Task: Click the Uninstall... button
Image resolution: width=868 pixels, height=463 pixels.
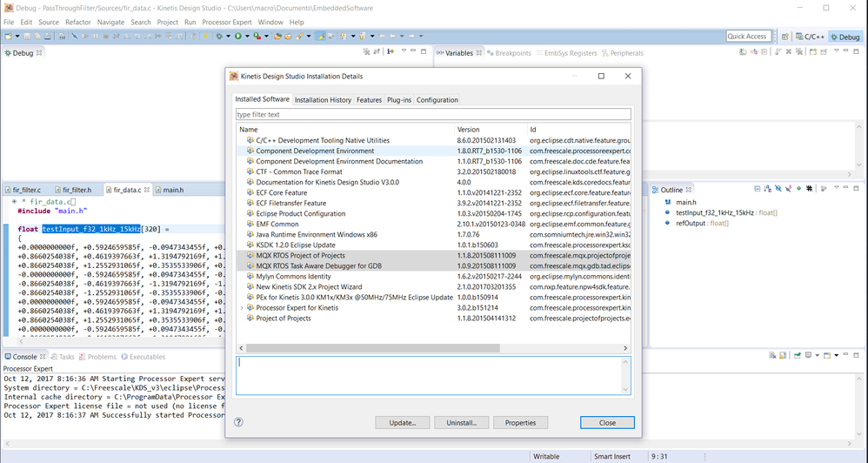Action: (462, 423)
